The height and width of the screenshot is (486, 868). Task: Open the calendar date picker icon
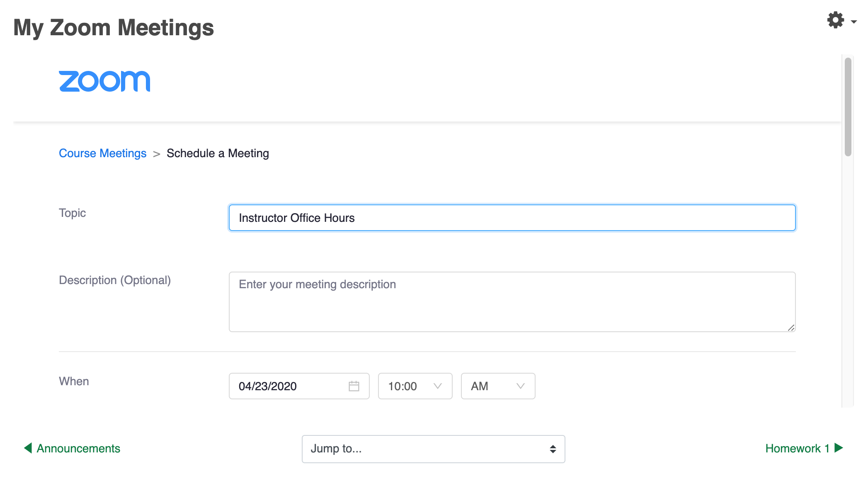[x=354, y=386]
